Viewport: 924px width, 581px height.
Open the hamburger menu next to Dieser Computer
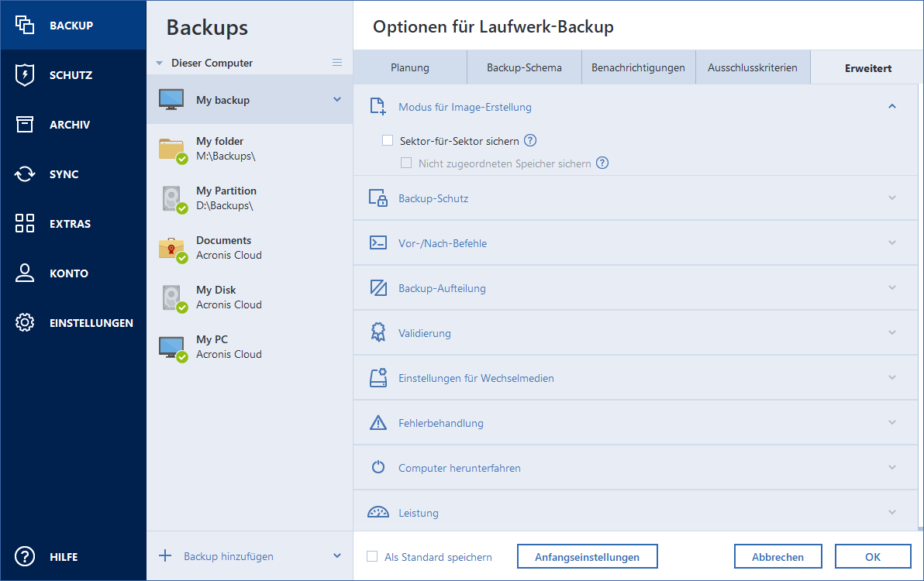click(336, 63)
